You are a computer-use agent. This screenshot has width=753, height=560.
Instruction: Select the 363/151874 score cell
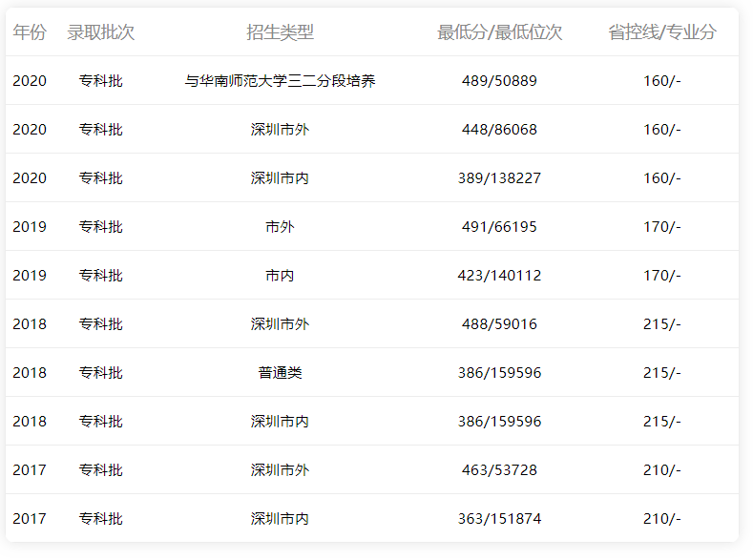(x=499, y=519)
